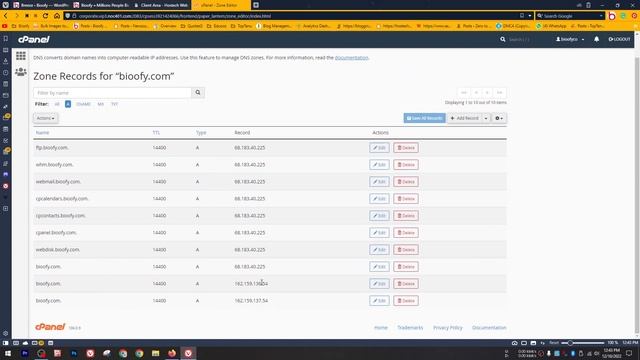Screen dimensions: 640x360
Task: Click LOGOUT in cPanel header
Action: (x=619, y=40)
